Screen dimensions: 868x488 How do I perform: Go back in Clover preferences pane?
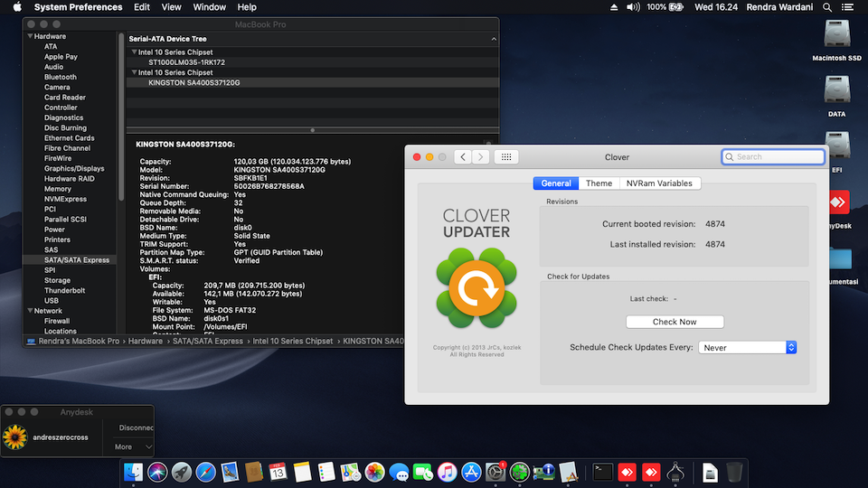tap(463, 156)
